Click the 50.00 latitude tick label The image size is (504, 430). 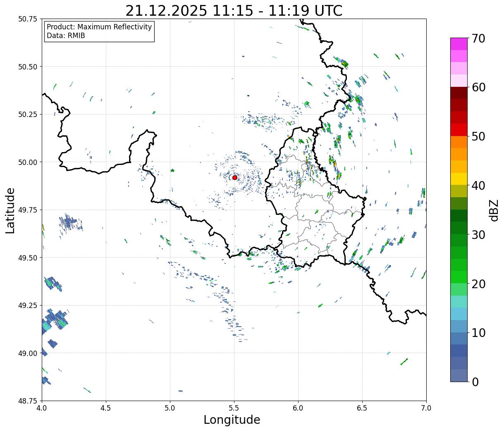[x=28, y=162]
